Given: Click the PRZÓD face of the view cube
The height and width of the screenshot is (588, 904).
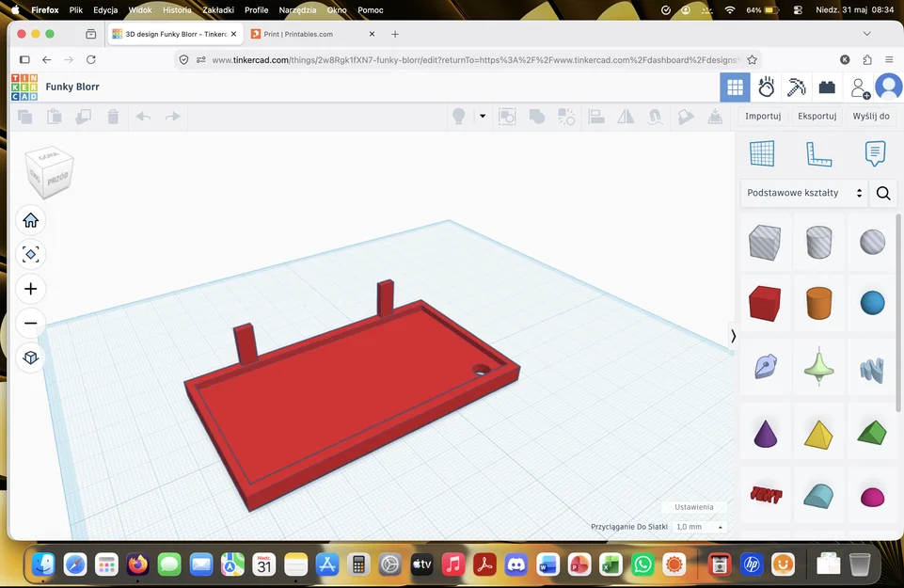Looking at the screenshot, I should [x=57, y=178].
